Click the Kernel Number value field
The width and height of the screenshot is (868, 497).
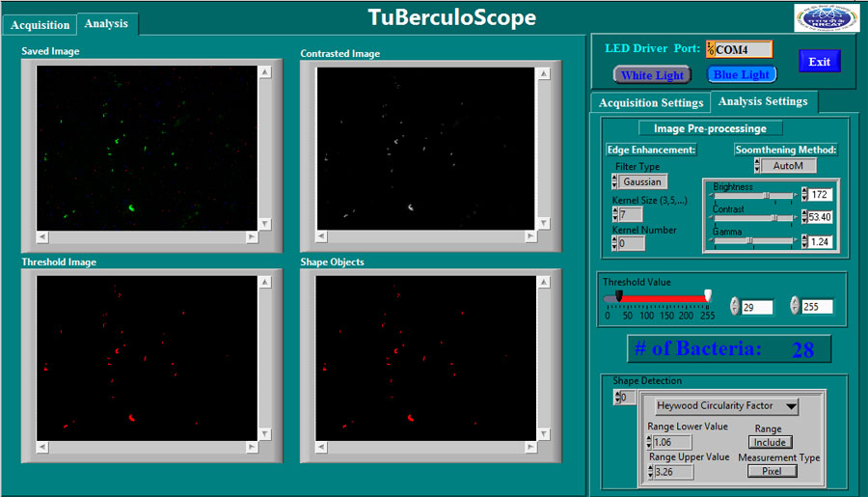pos(631,243)
